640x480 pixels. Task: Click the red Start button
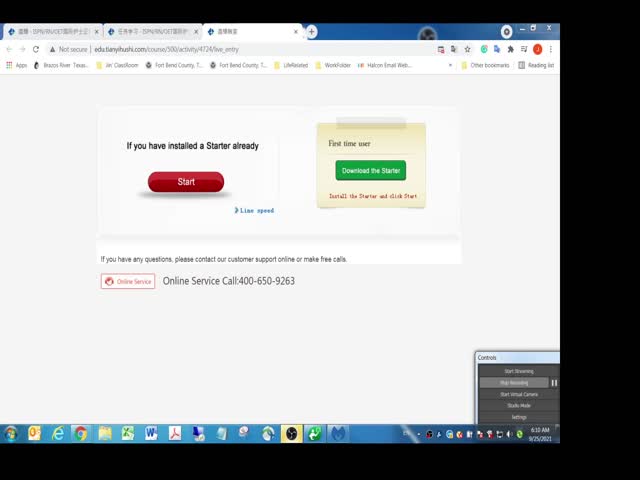[186, 182]
